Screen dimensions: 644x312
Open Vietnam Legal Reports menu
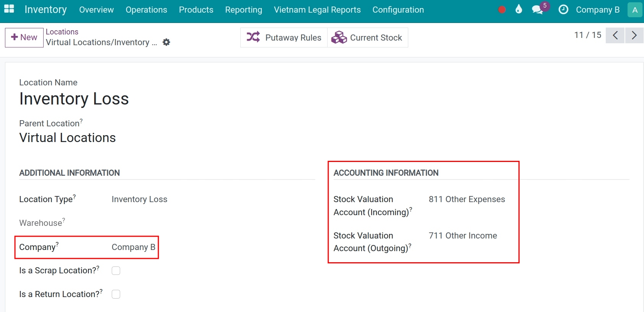tap(317, 10)
